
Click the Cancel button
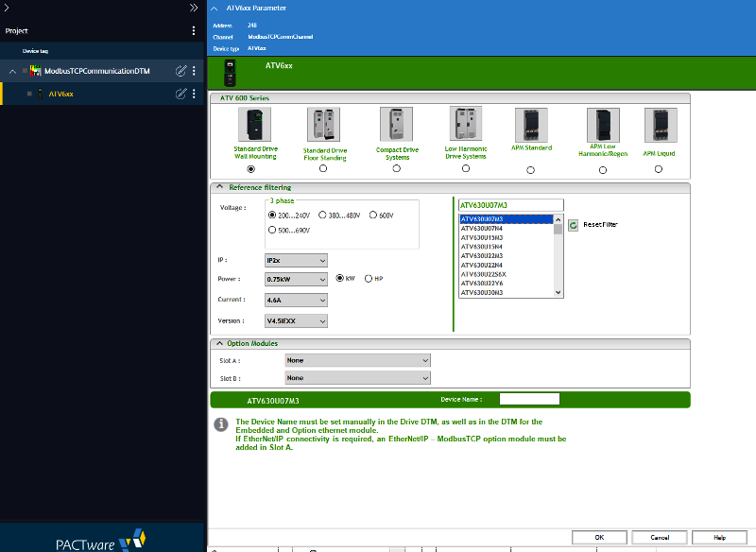coord(660,537)
